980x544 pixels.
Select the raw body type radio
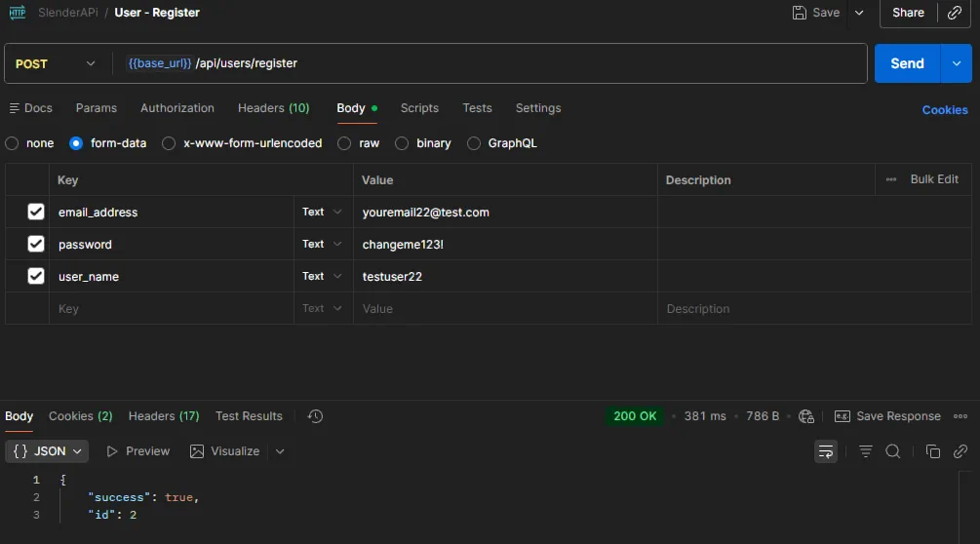pyautogui.click(x=344, y=143)
